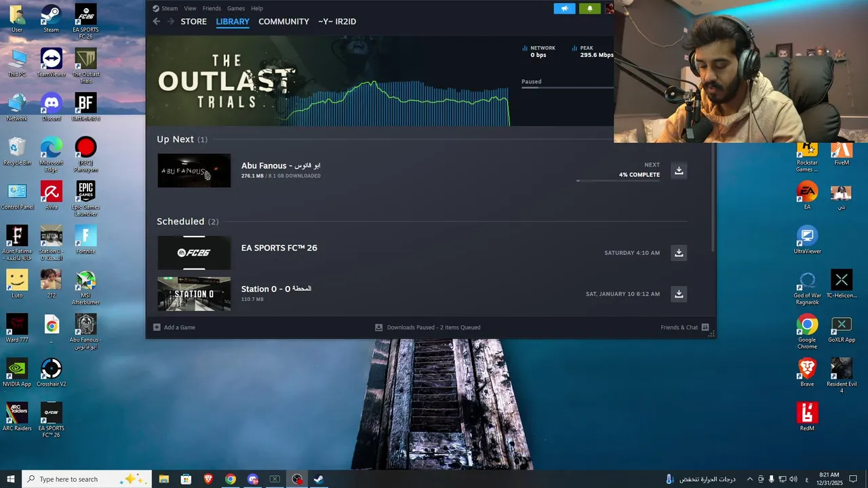868x488 pixels.
Task: Open File Explorer from the taskbar
Action: point(163,479)
